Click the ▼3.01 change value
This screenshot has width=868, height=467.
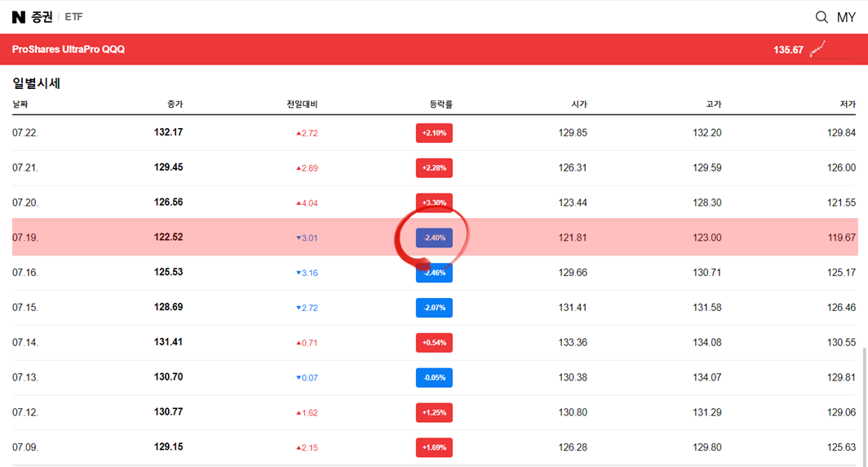(307, 238)
